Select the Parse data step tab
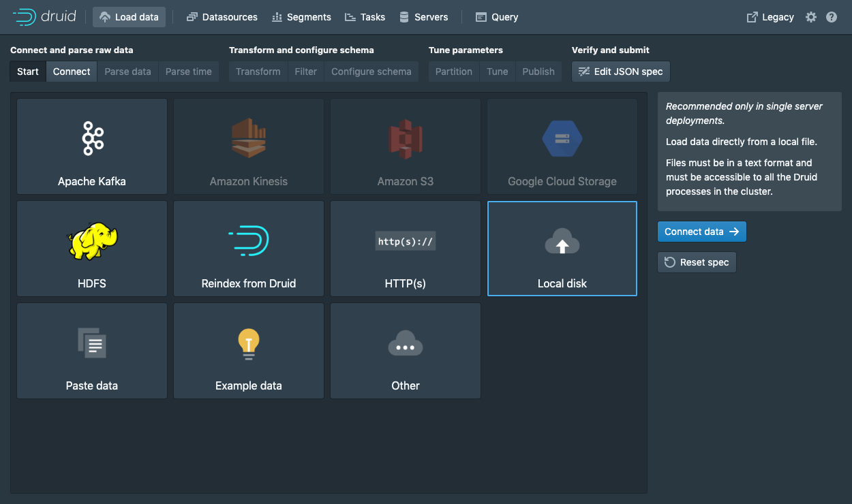 click(x=127, y=72)
